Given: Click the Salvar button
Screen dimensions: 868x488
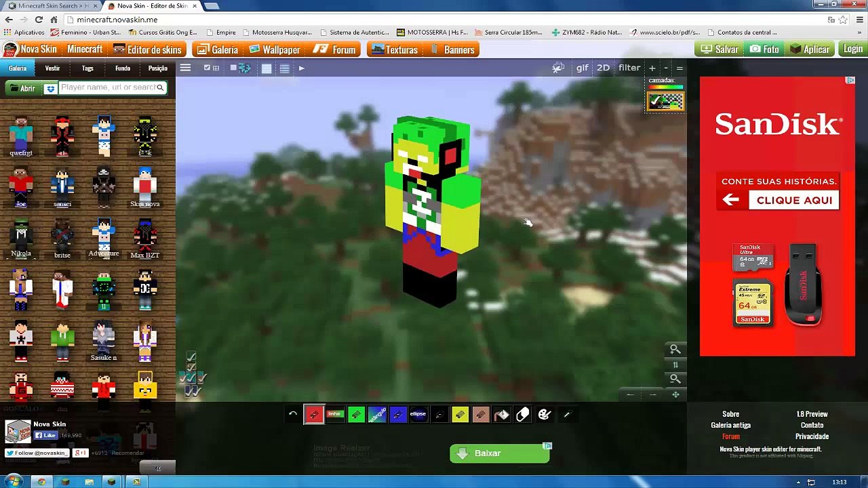Looking at the screenshot, I should (719, 49).
